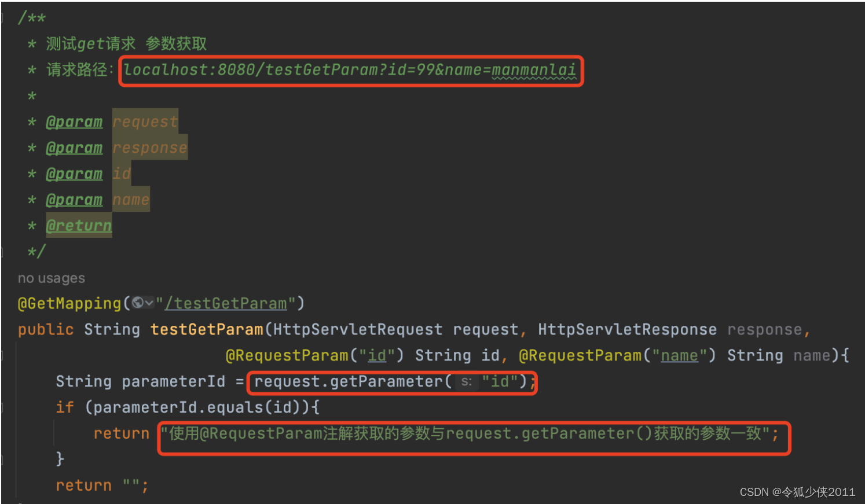865x504 pixels.
Task: Click the "请求路径" label in the Javadoc
Action: (76, 70)
